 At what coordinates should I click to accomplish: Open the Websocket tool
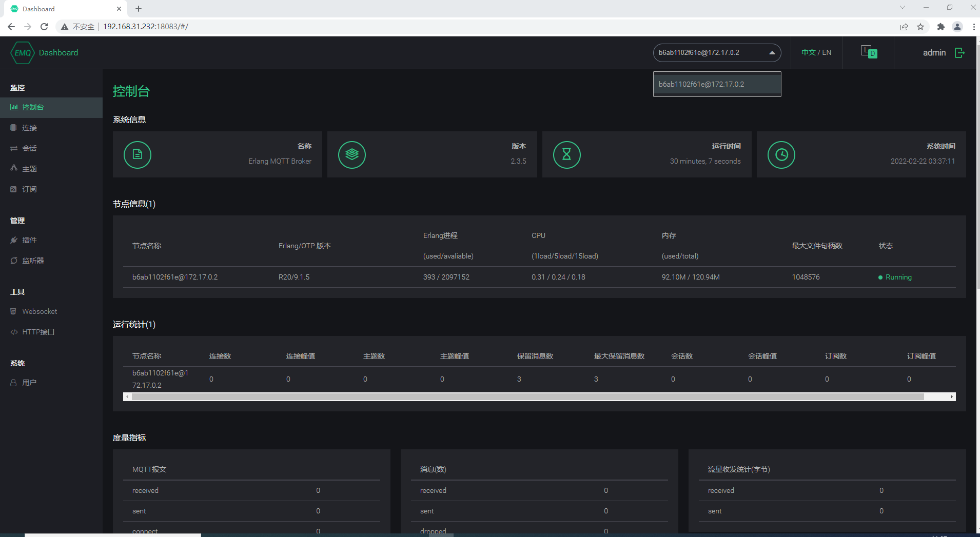tap(40, 311)
